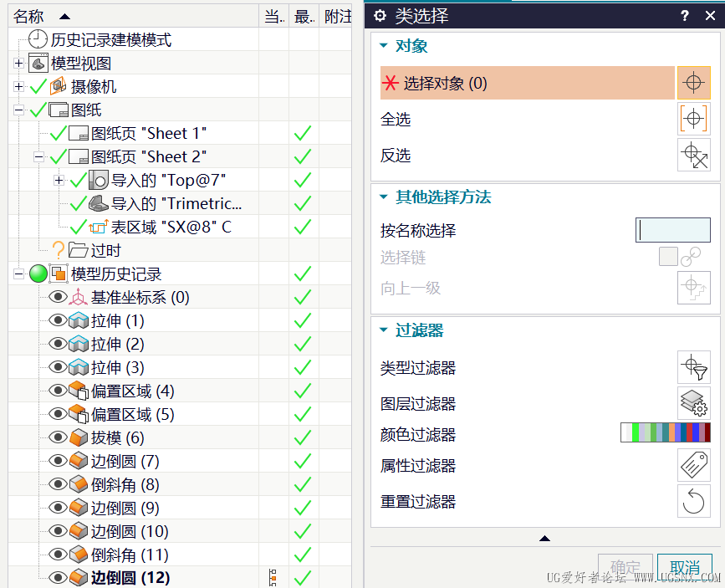Click the 取消 cancel button

[684, 567]
